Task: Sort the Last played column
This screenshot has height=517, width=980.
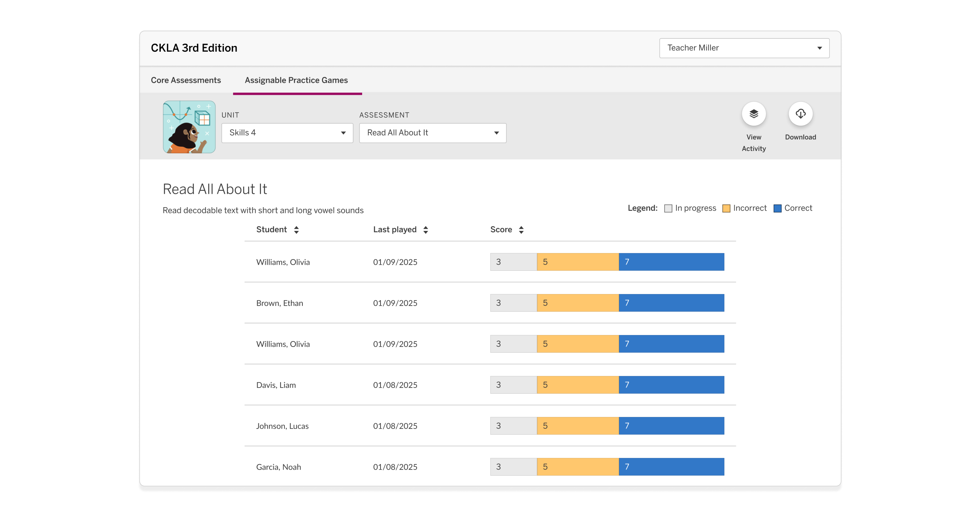Action: [426, 229]
